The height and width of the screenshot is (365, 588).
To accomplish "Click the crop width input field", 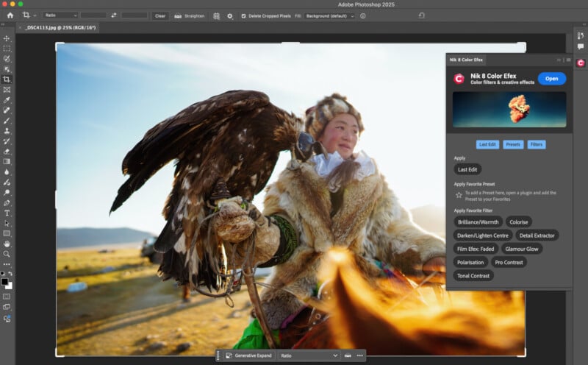I will click(93, 15).
